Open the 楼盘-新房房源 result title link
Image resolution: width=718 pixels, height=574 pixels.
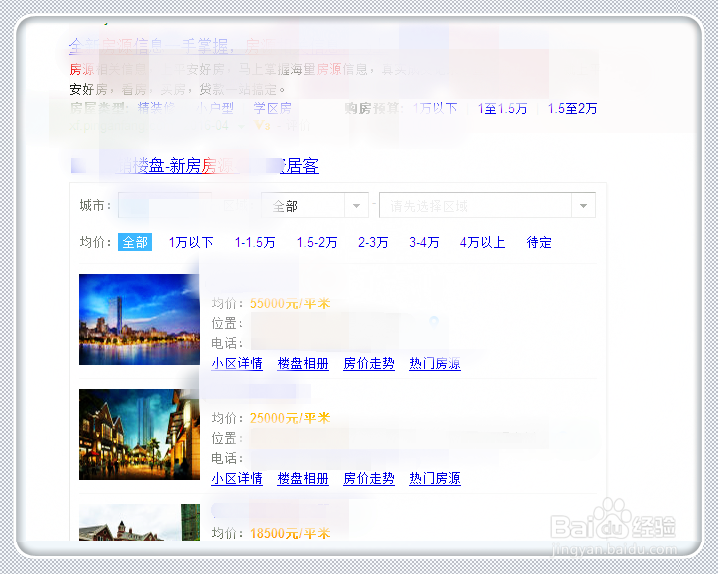pyautogui.click(x=195, y=166)
